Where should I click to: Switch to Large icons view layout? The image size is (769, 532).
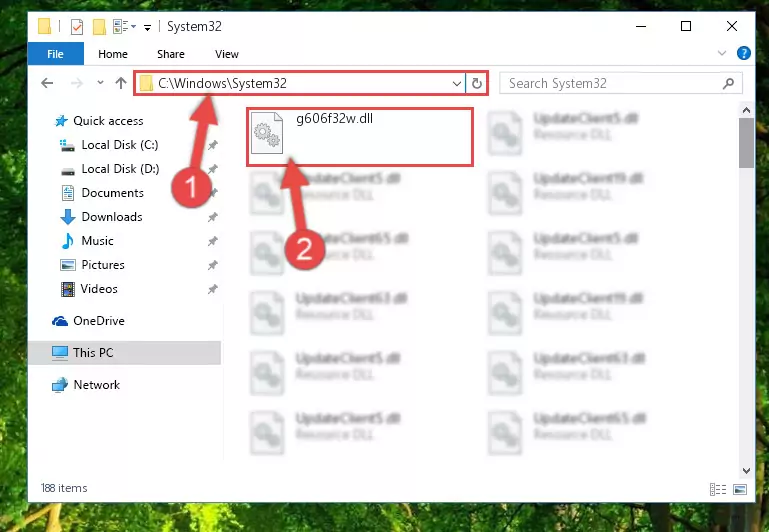[x=740, y=489]
